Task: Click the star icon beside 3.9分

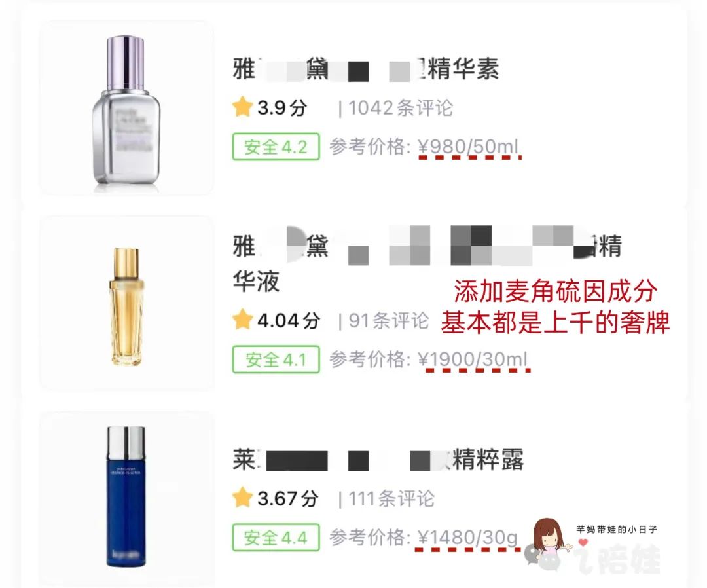Action: (242, 107)
